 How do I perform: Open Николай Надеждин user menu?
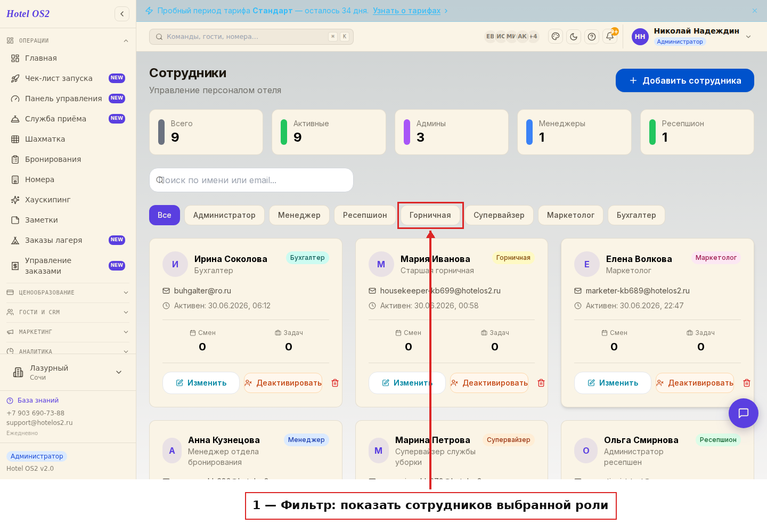[692, 36]
